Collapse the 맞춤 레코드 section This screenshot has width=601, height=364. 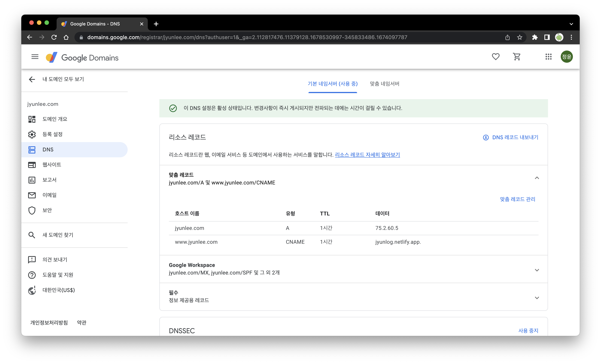(x=537, y=178)
